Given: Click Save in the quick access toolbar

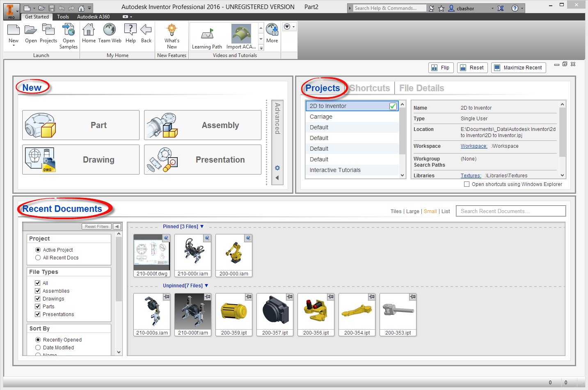Looking at the screenshot, I should click(x=51, y=8).
